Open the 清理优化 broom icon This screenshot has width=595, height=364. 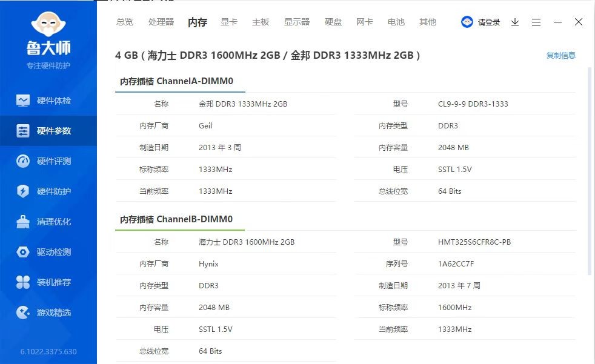click(23, 222)
